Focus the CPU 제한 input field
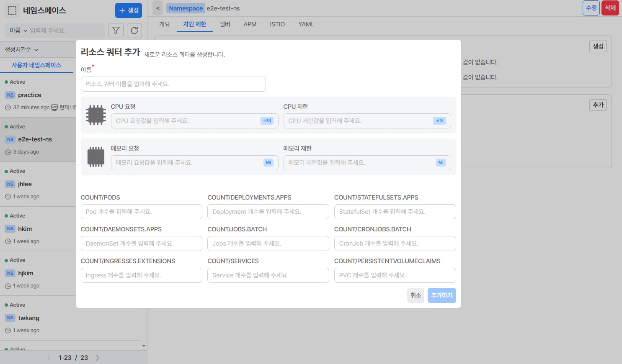This screenshot has height=364, width=622. (x=367, y=121)
